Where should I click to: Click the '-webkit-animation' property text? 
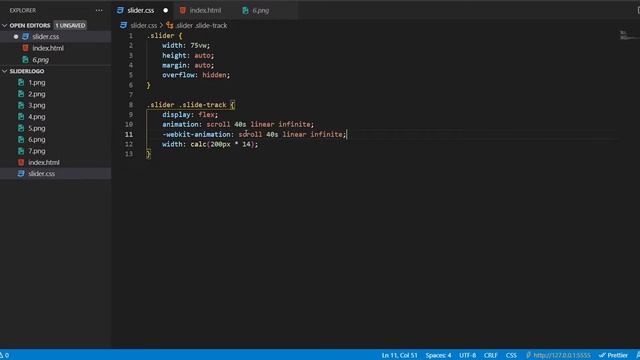pyautogui.click(x=196, y=134)
